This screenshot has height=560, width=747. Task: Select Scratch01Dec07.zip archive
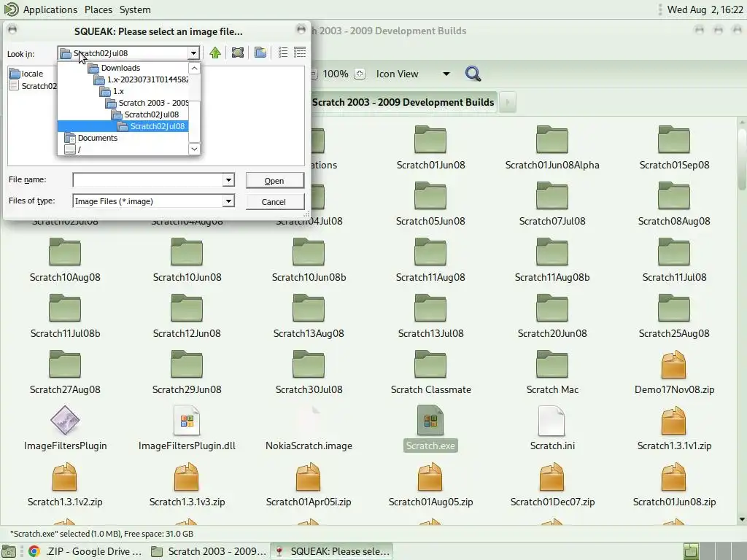point(552,485)
